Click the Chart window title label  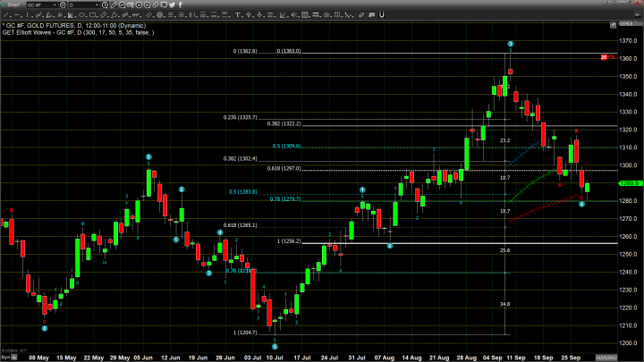pyautogui.click(x=13, y=4)
